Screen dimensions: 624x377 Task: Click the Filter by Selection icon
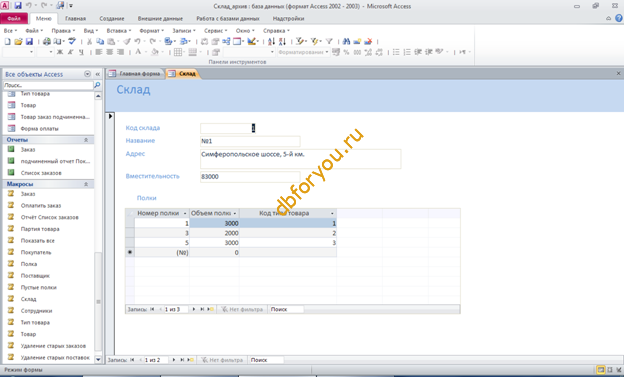(300, 41)
